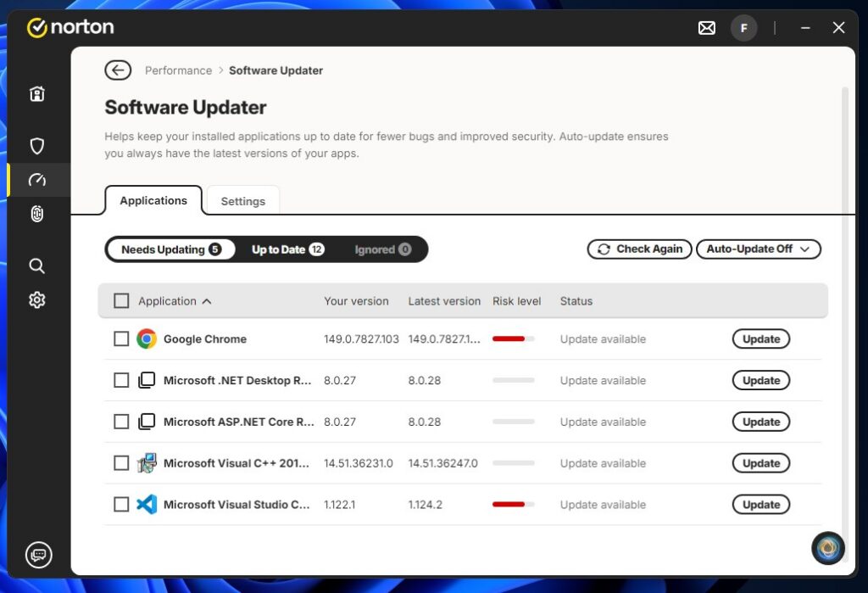868x593 pixels.
Task: Switch to the Applications tab
Action: (x=153, y=200)
